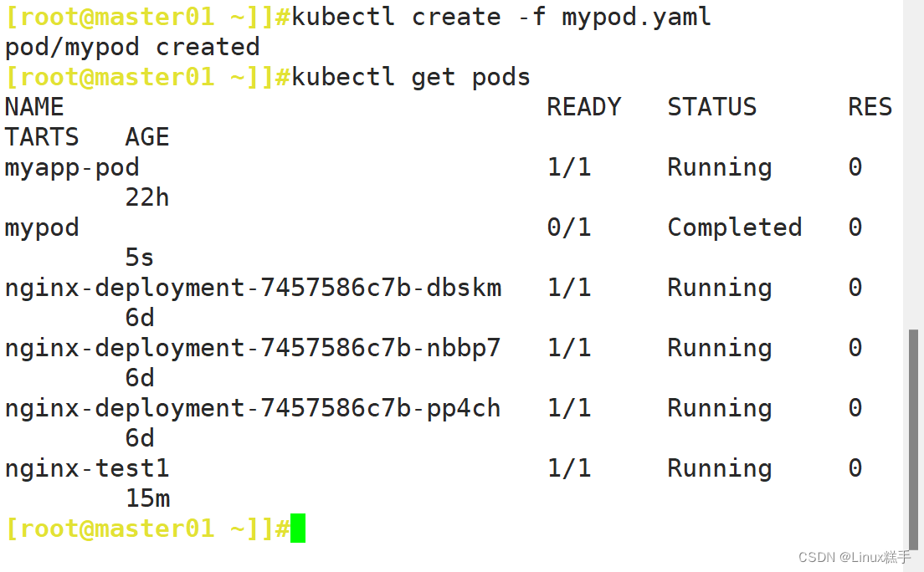Click the age value '5s'
The height and width of the screenshot is (572, 924).
[140, 258]
